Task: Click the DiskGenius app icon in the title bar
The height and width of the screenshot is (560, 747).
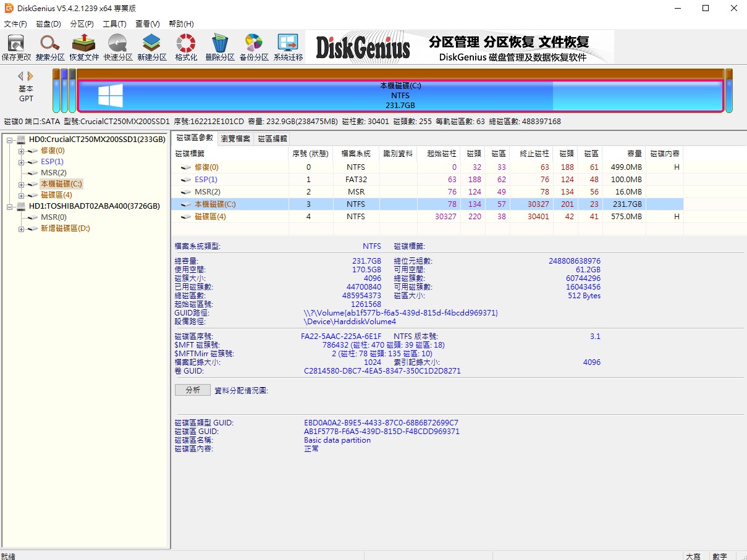Action: (9, 8)
